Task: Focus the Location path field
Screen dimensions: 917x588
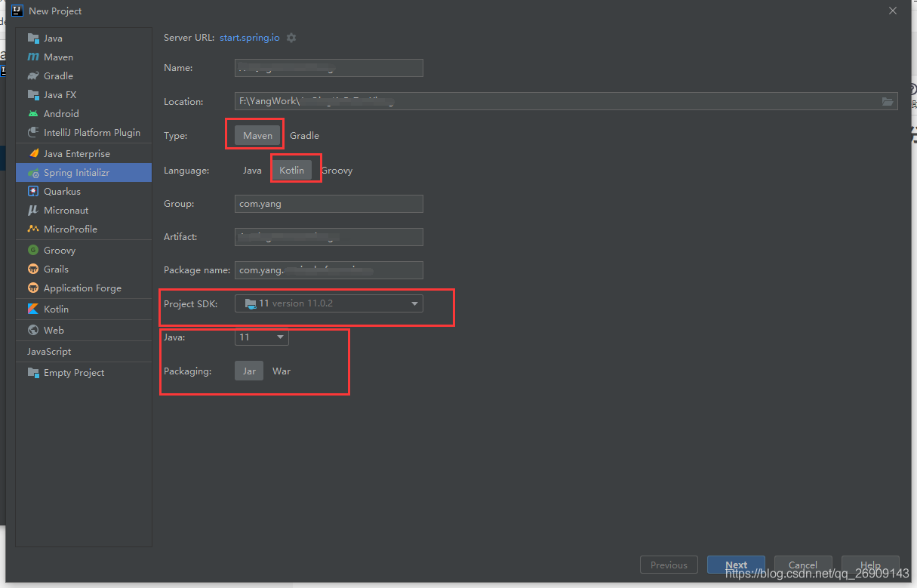Action: (x=566, y=101)
